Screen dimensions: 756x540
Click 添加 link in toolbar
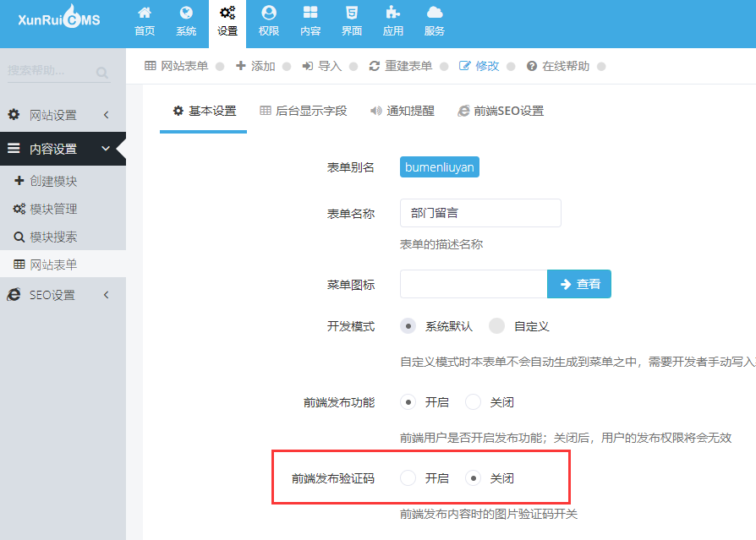click(x=263, y=66)
